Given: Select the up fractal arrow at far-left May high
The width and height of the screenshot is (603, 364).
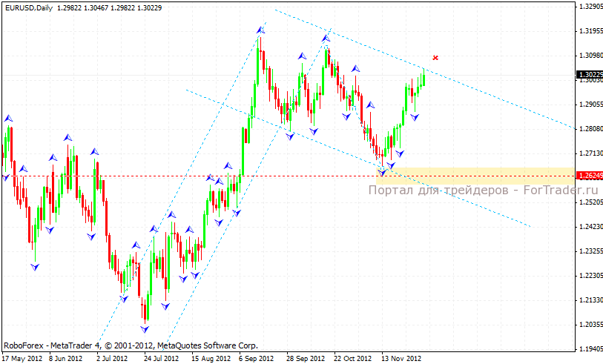Looking at the screenshot, I should click(x=8, y=117).
